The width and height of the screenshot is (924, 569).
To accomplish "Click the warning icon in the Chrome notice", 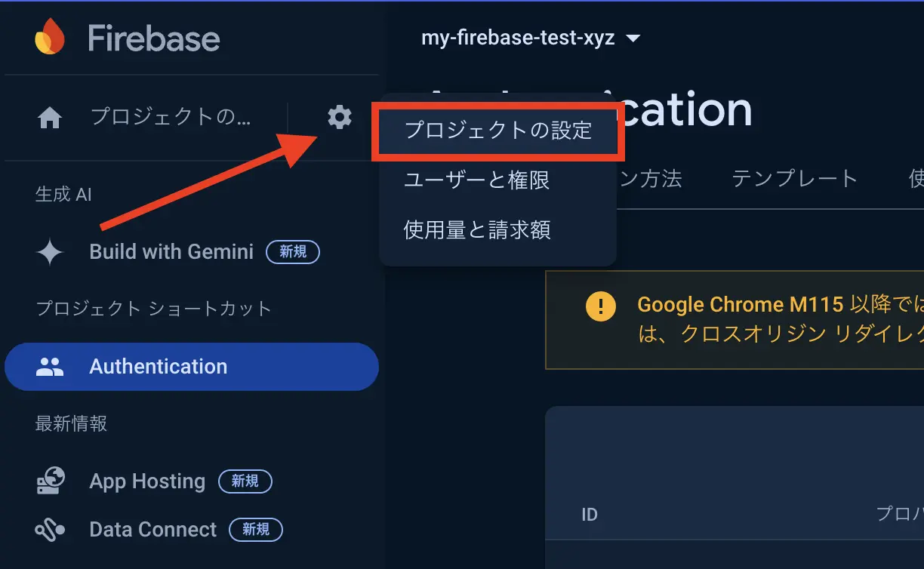I will [600, 305].
